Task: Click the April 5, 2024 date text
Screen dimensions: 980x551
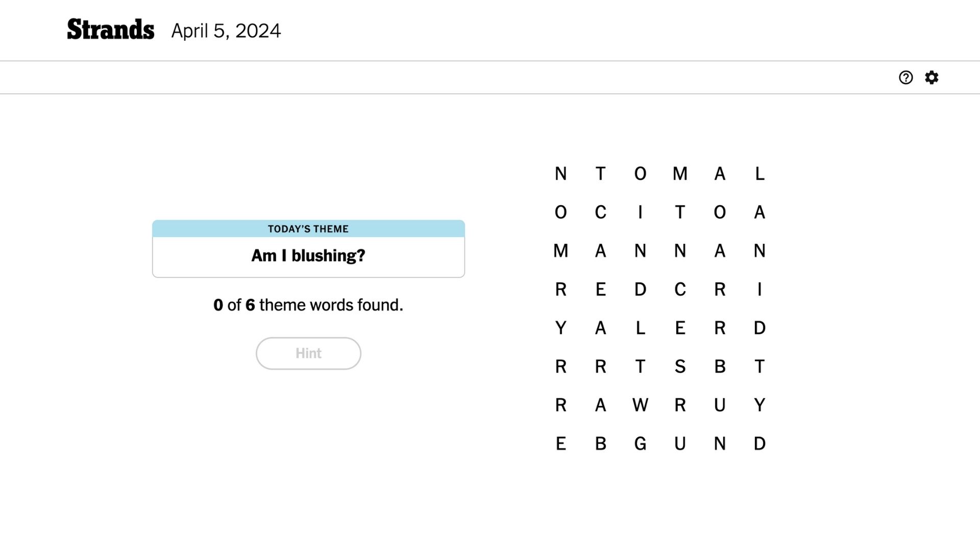Action: 226,31
